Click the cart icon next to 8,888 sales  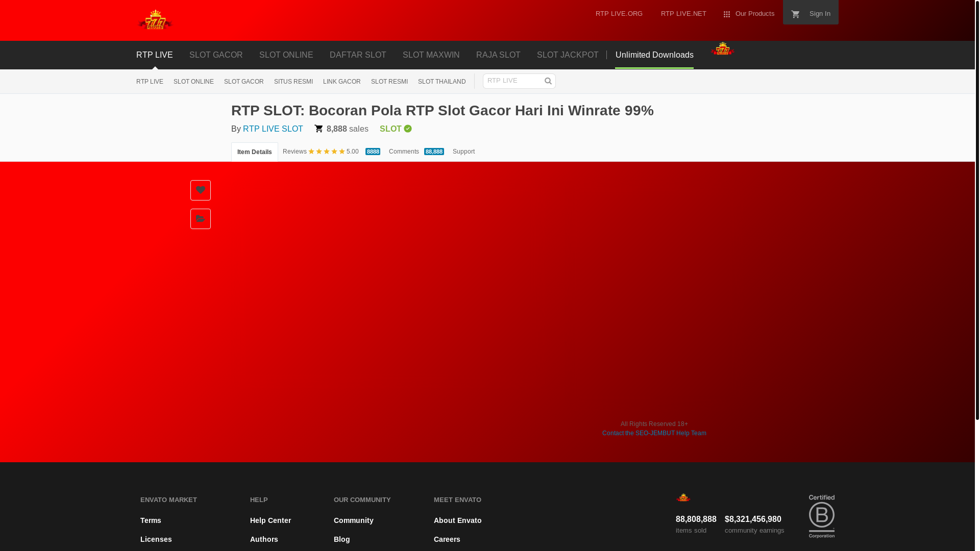(x=319, y=129)
